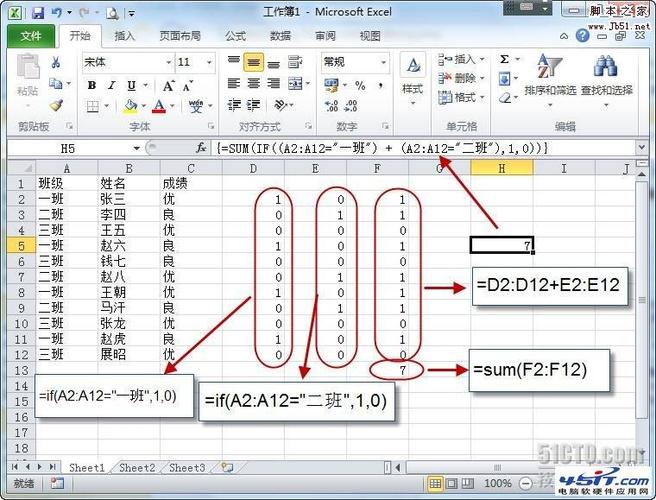Click the accounting number format icon
The width and height of the screenshot is (656, 500).
331,85
